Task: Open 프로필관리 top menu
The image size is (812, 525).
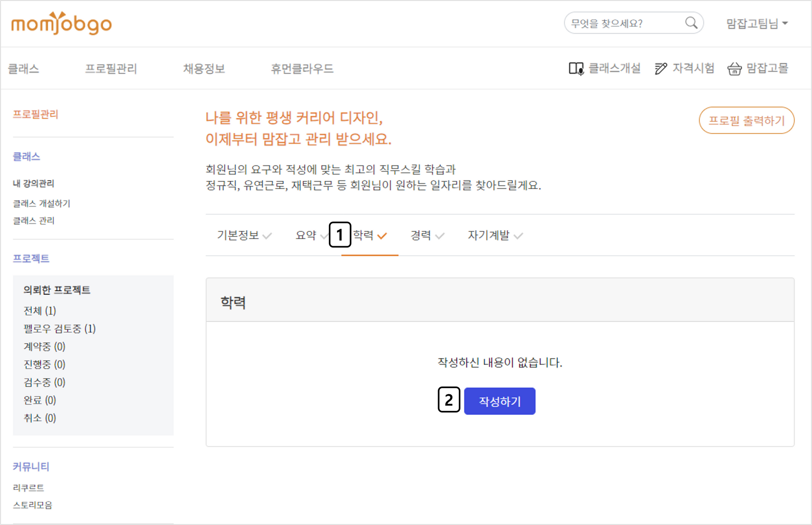Action: [111, 69]
